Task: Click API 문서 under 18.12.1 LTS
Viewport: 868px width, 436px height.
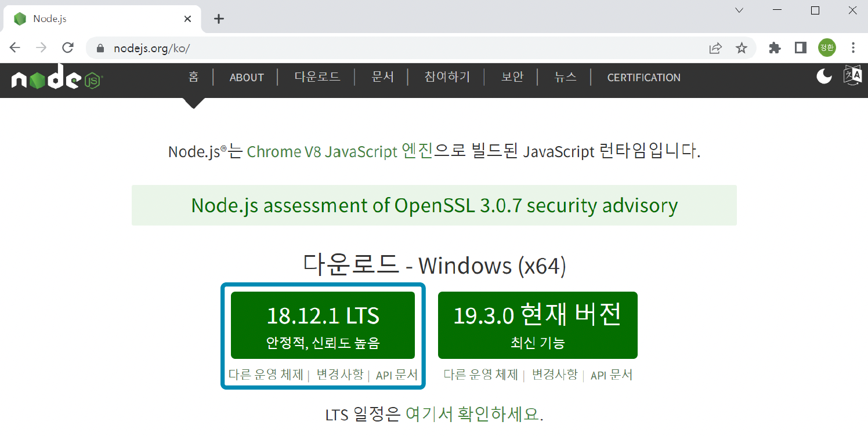Action: point(397,375)
